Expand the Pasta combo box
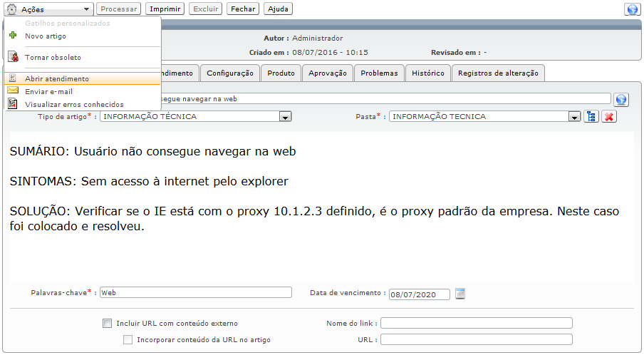This screenshot has width=644, height=355. click(x=573, y=117)
